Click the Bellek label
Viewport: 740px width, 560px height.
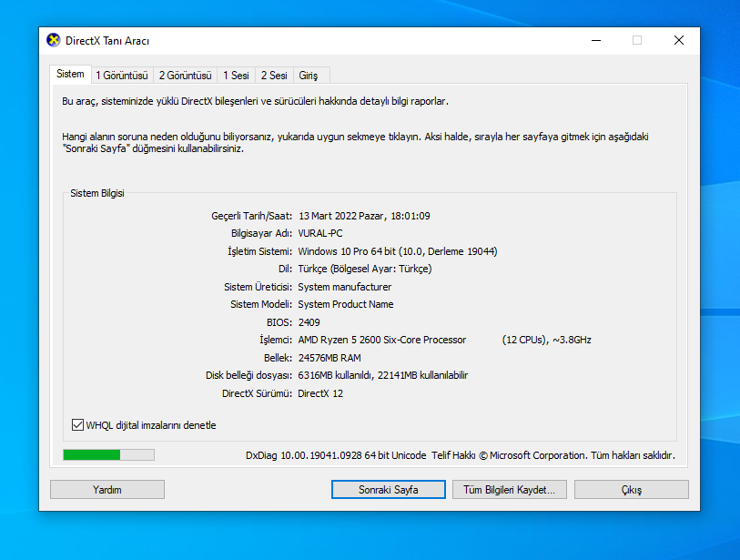tap(278, 358)
